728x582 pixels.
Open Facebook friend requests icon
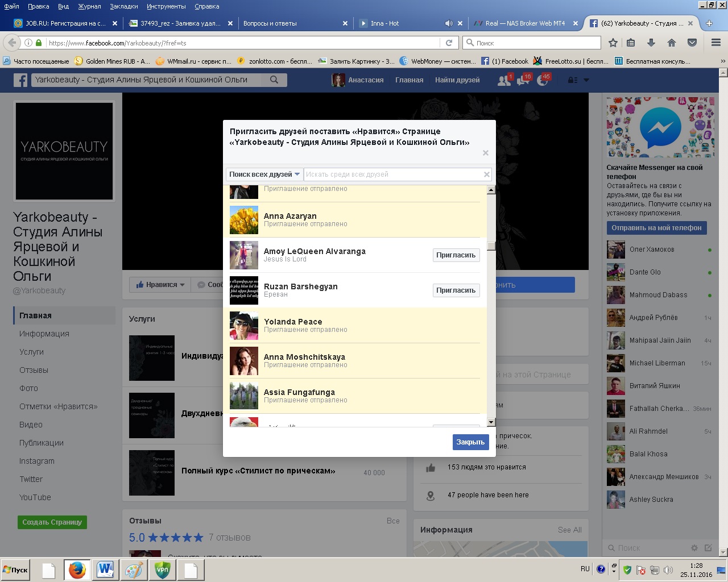point(504,80)
